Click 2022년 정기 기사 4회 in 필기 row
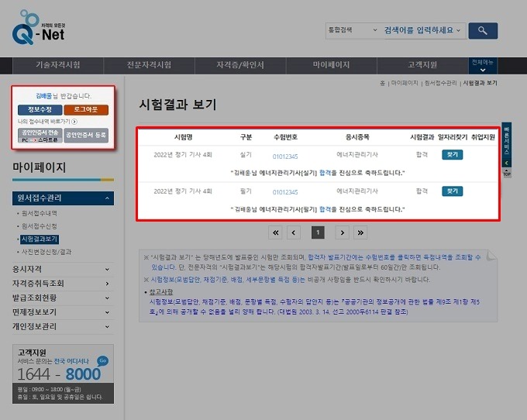The image size is (527, 420). click(x=183, y=191)
